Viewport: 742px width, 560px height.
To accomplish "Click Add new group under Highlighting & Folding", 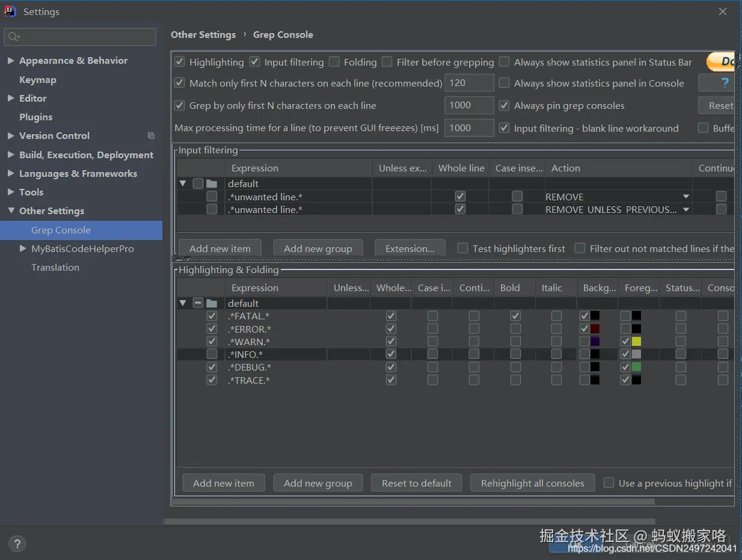I will tap(318, 483).
